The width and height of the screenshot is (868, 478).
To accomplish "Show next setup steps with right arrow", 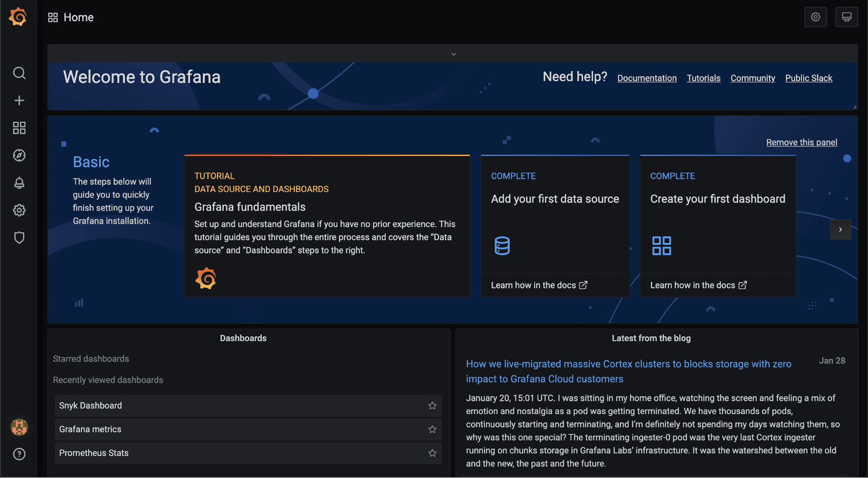I will coord(840,229).
